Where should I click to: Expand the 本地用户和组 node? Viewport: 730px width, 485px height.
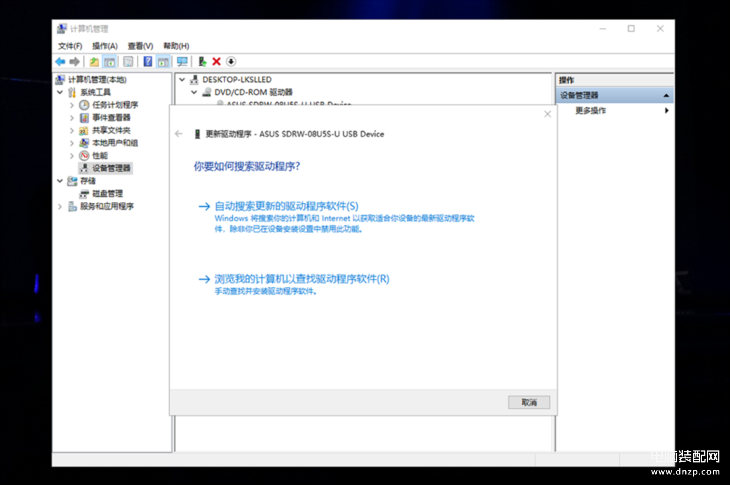tap(72, 143)
